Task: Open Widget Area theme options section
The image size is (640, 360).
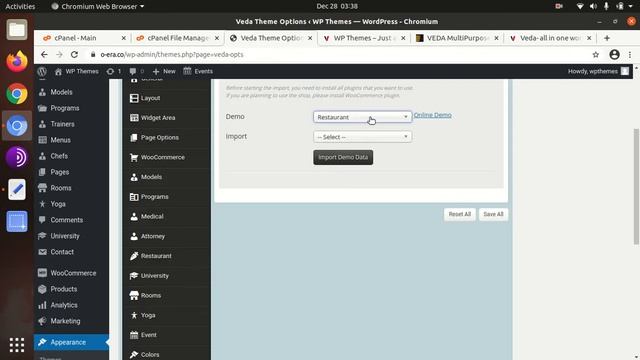Action: click(167, 118)
